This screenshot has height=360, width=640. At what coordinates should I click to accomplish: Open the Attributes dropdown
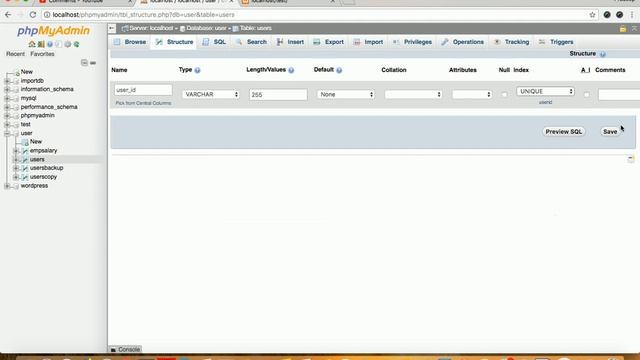(x=472, y=94)
